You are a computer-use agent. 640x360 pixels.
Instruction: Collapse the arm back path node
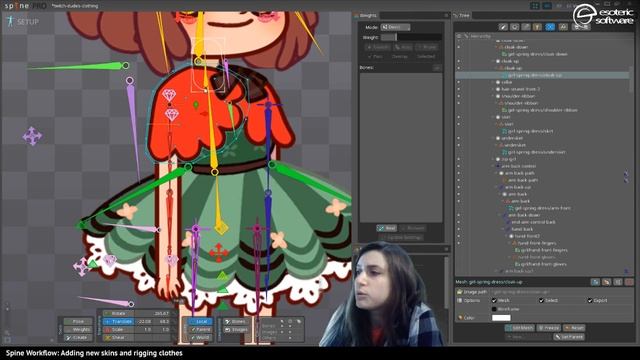click(x=497, y=173)
